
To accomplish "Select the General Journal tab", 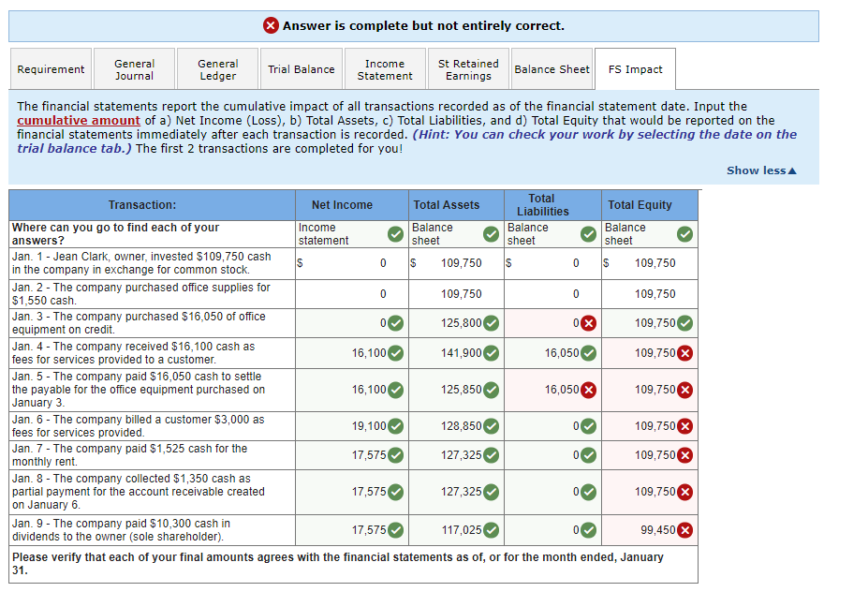I will click(x=134, y=67).
